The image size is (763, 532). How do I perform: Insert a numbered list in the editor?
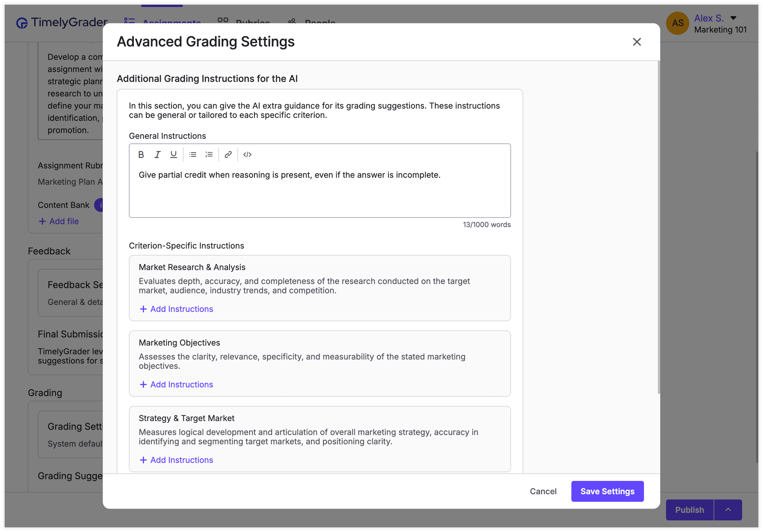coord(209,154)
